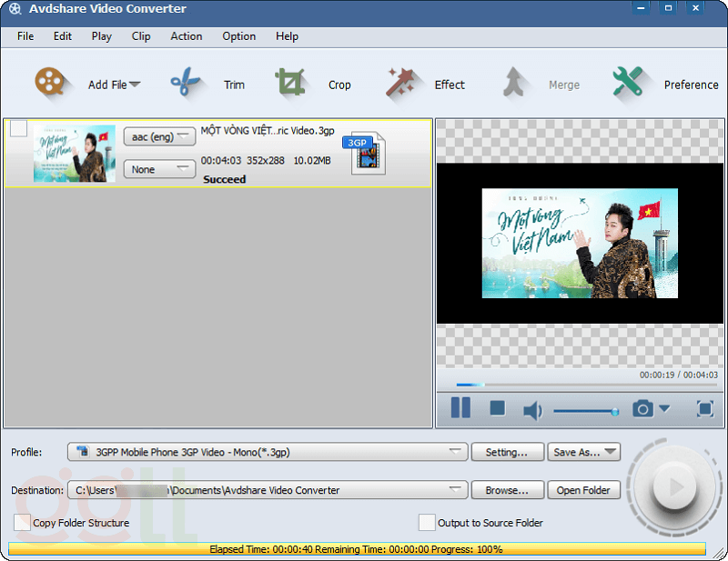Take a snapshot with camera icon
The width and height of the screenshot is (728, 561).
[x=642, y=409]
